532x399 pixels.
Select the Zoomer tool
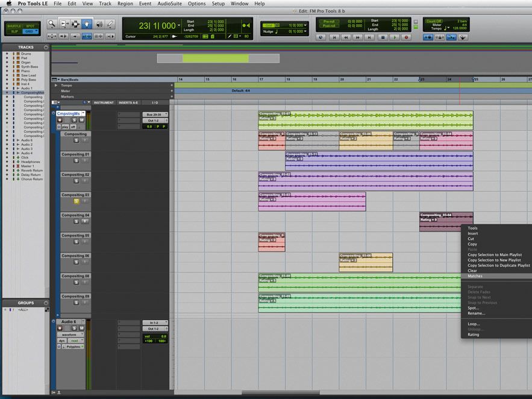click(52, 24)
